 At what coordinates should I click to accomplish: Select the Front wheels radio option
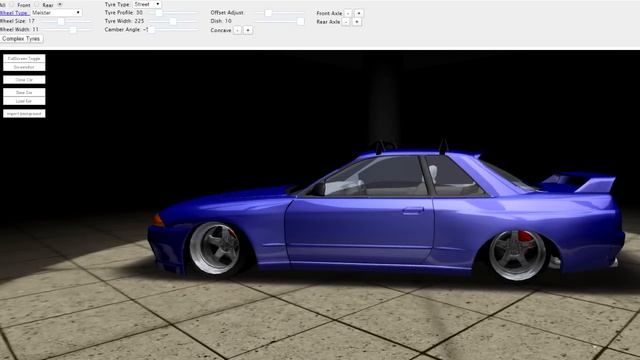pyautogui.click(x=37, y=4)
